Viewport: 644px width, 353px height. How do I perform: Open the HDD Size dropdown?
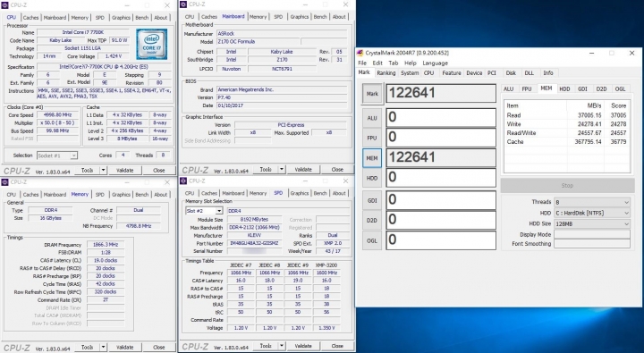[592, 223]
